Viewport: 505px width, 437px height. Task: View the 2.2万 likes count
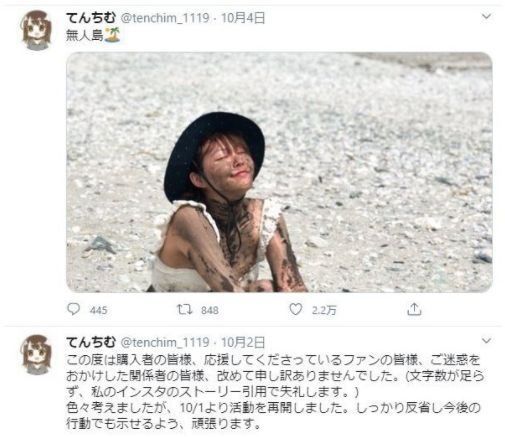pyautogui.click(x=324, y=310)
